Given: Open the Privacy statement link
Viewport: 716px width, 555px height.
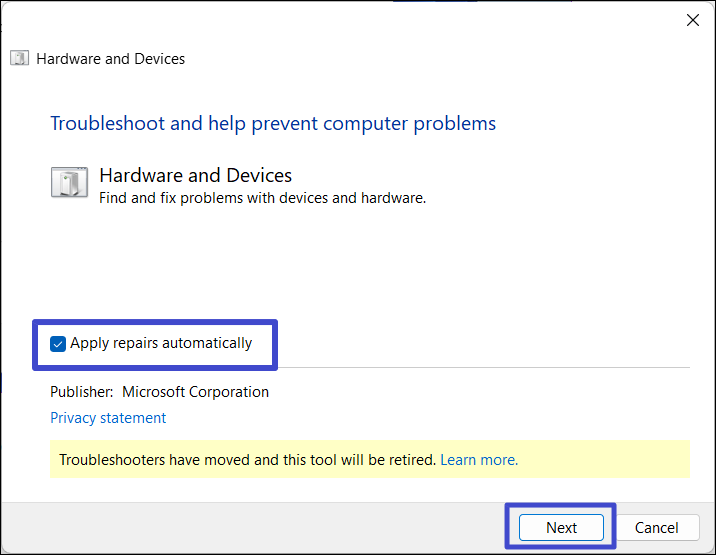Looking at the screenshot, I should (108, 418).
